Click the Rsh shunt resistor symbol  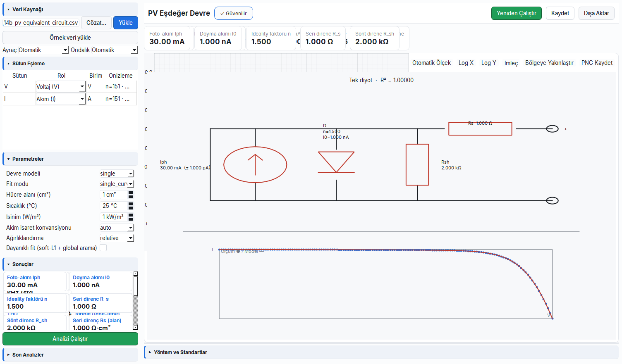coord(417,164)
